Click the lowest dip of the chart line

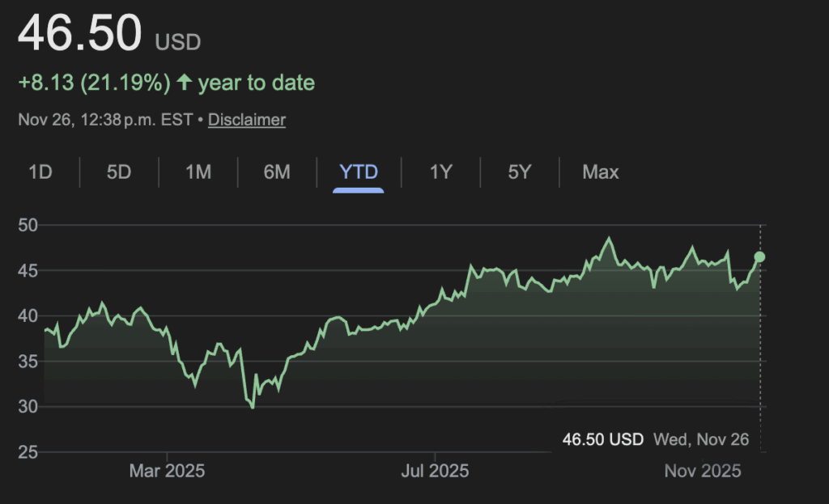pyautogui.click(x=253, y=407)
